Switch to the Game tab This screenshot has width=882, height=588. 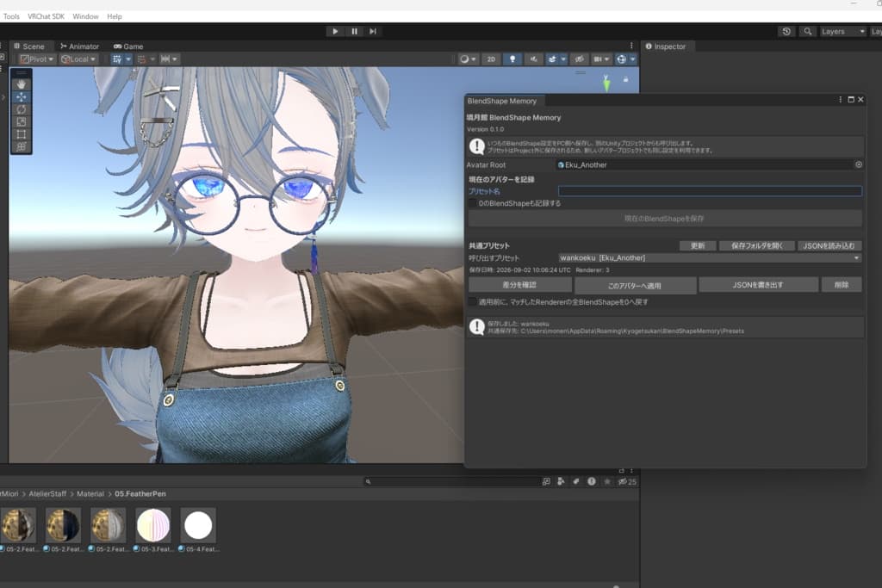tap(128, 46)
